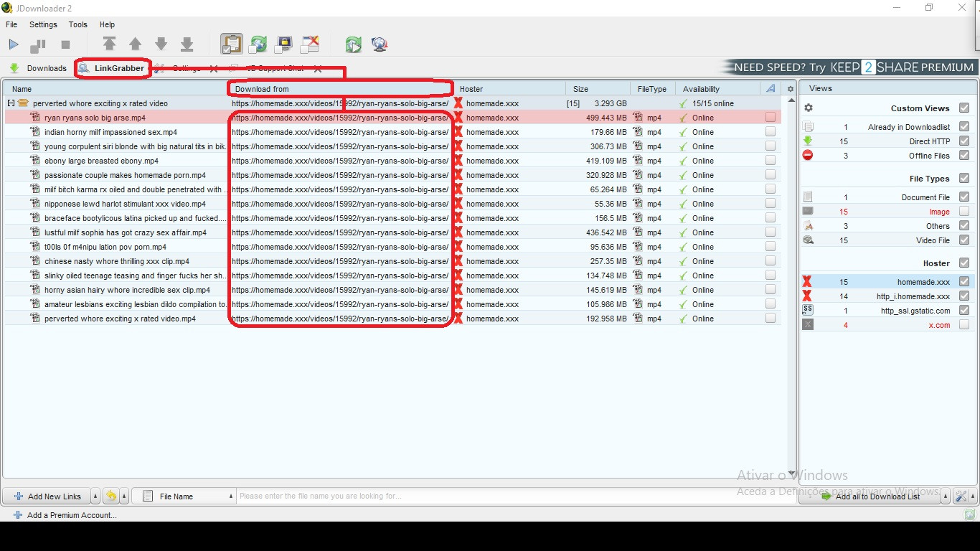
Task: Click Add all to Download List button
Action: 870,496
